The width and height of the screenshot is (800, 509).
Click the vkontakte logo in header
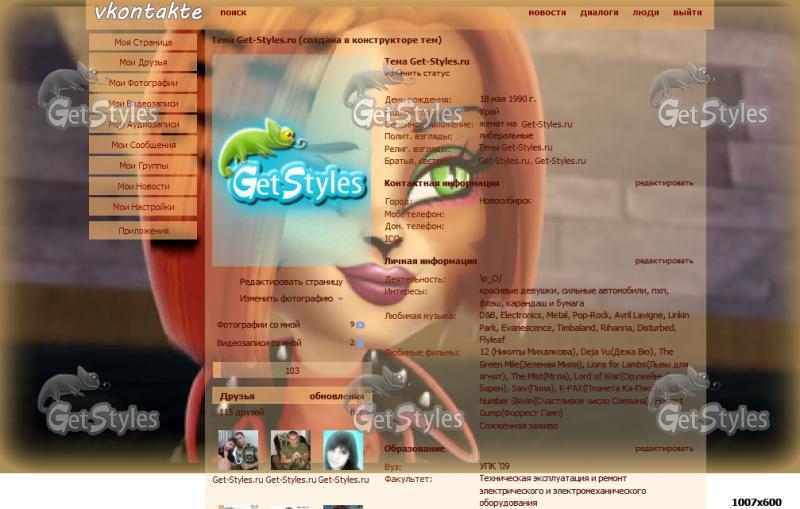tap(148, 13)
